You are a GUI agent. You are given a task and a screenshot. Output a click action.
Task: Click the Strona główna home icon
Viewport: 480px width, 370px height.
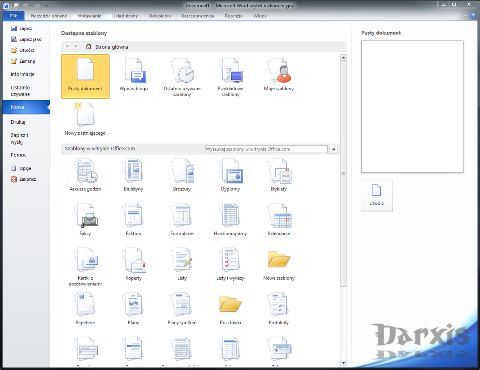[x=88, y=47]
